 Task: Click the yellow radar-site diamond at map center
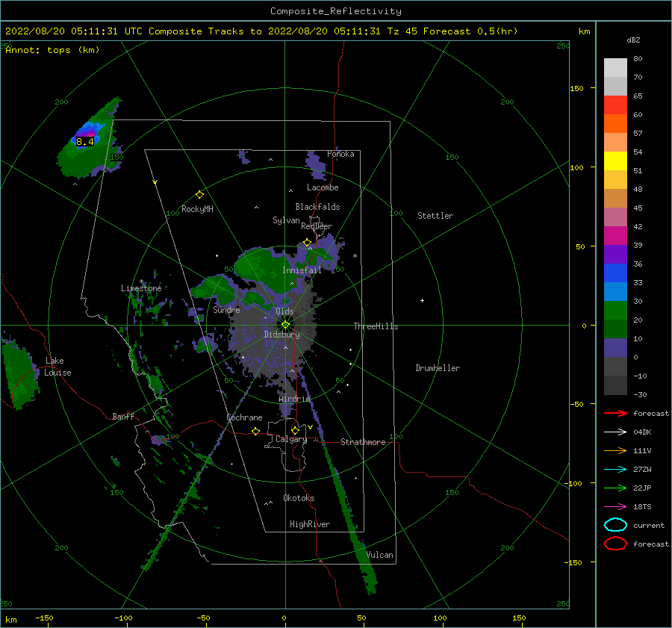click(x=285, y=325)
